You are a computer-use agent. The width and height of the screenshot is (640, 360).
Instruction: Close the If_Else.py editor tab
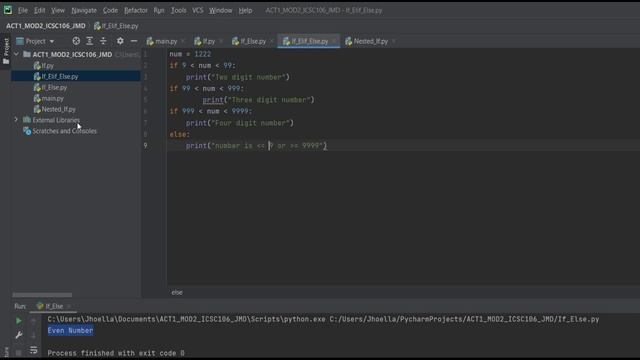pos(271,41)
